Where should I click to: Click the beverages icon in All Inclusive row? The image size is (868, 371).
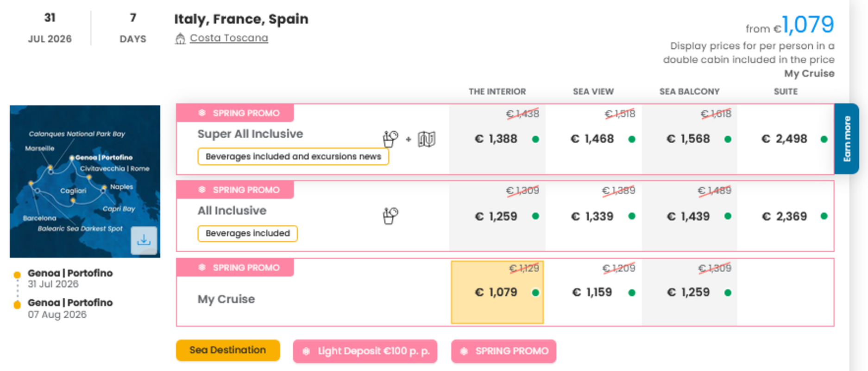pos(390,216)
